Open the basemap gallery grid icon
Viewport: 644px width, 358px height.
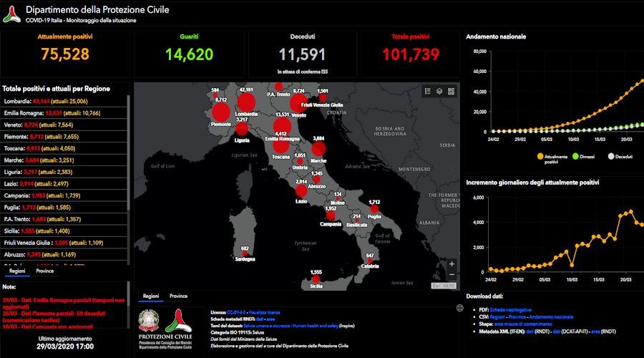451,91
